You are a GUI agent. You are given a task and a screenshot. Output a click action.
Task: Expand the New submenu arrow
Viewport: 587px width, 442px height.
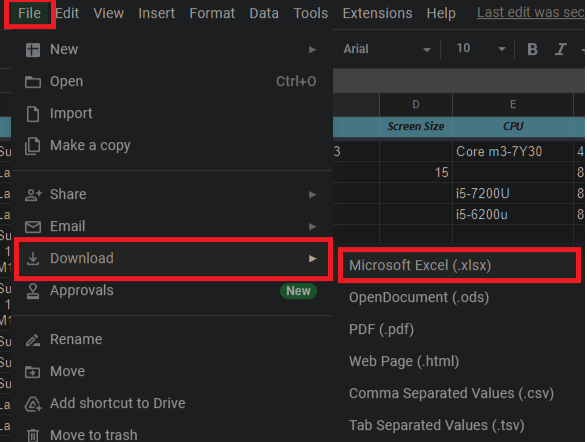click(x=312, y=49)
